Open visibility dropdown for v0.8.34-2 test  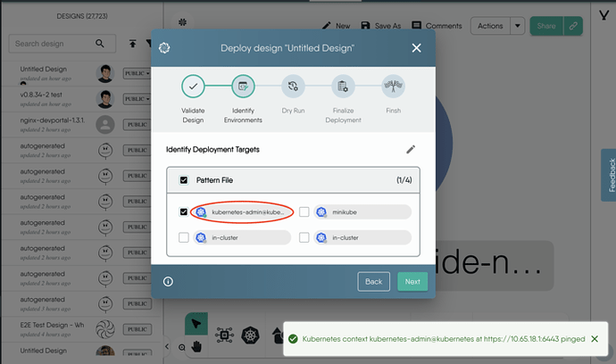click(x=137, y=99)
